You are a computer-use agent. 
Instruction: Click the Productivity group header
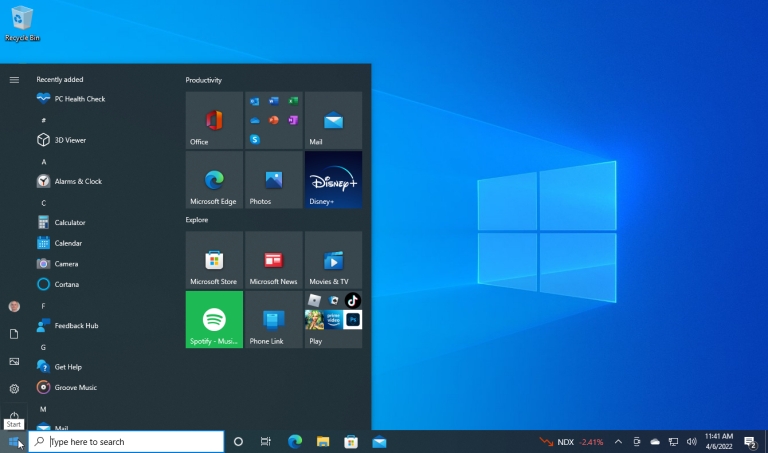tap(204, 80)
